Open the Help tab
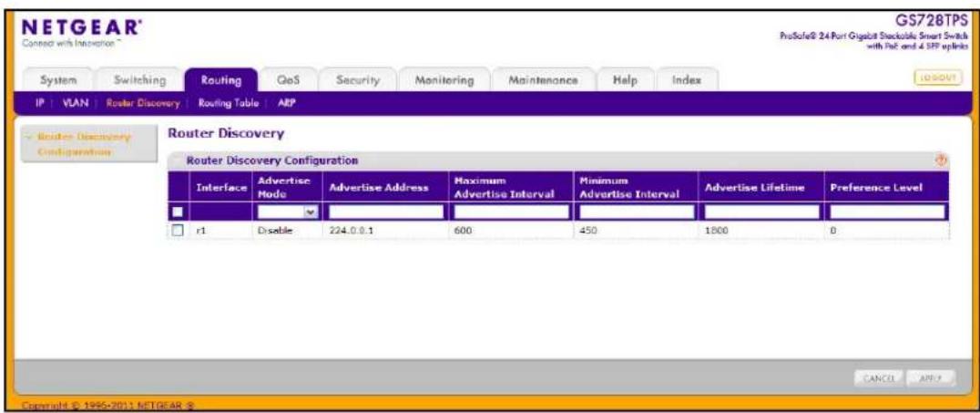The height and width of the screenshot is (413, 980). click(624, 80)
